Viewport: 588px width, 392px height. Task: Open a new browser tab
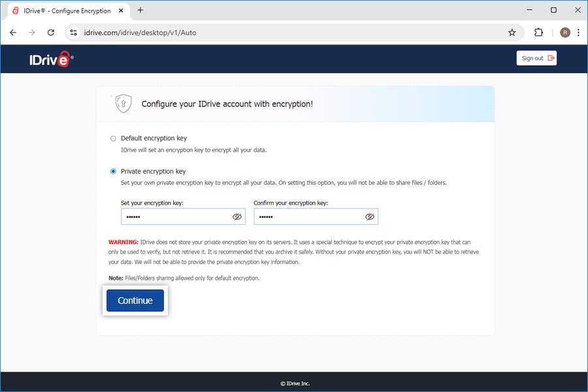tap(140, 10)
